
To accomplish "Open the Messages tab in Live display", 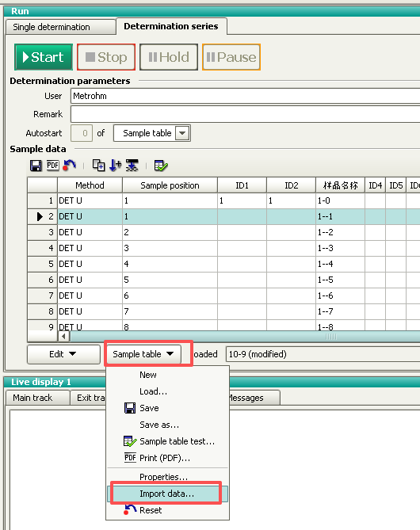I will pos(254,398).
